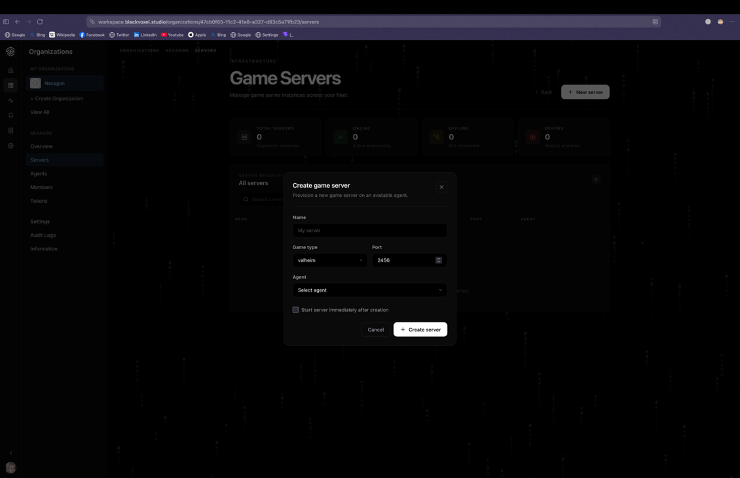Open the home icon in icon rail

10,70
